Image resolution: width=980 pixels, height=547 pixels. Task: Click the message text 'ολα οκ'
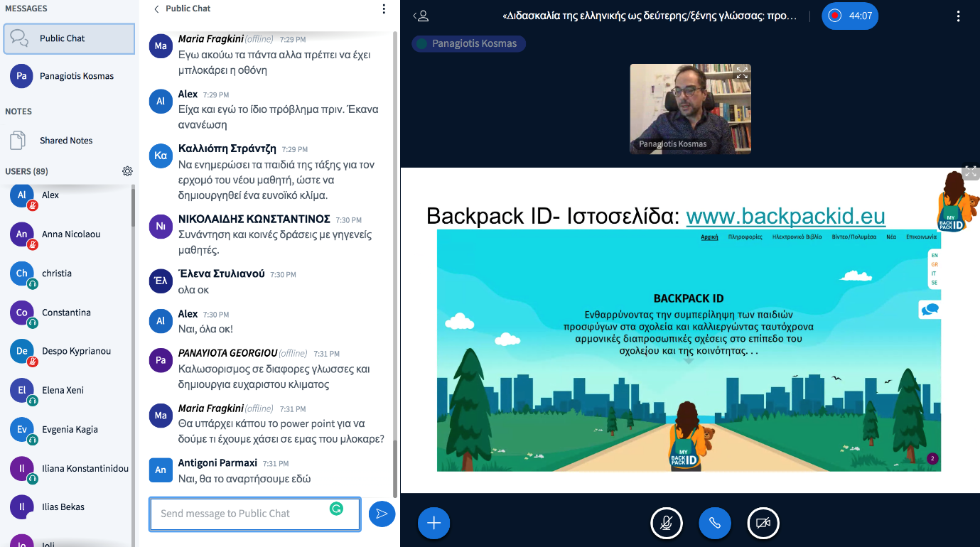(193, 290)
